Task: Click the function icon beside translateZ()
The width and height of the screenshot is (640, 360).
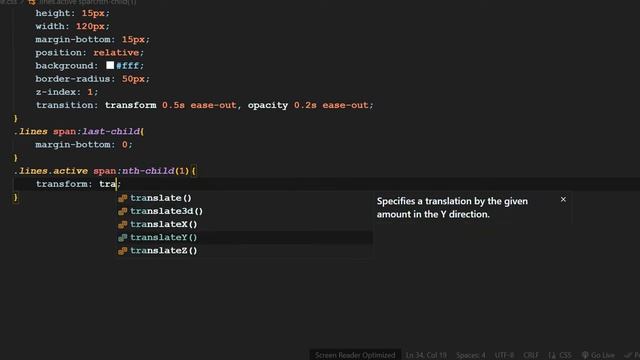Action: [x=122, y=251]
